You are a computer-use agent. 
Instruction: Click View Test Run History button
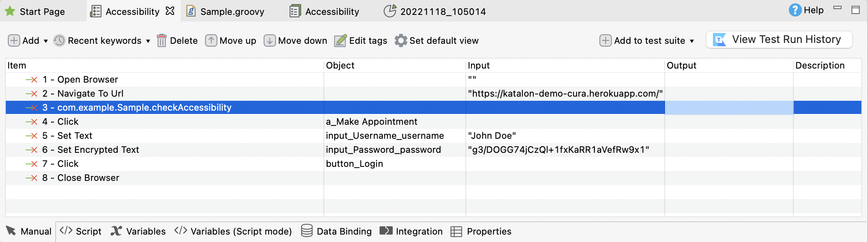coord(780,39)
